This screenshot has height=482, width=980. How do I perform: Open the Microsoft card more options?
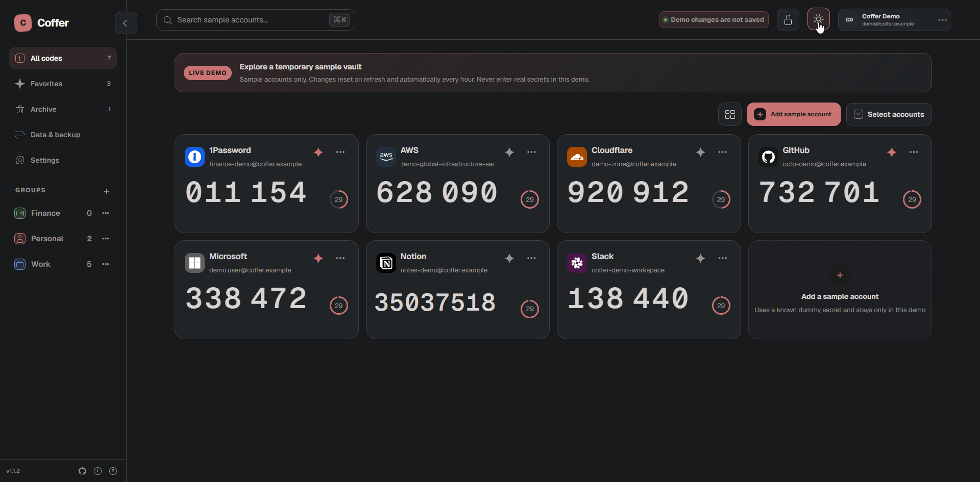click(340, 258)
